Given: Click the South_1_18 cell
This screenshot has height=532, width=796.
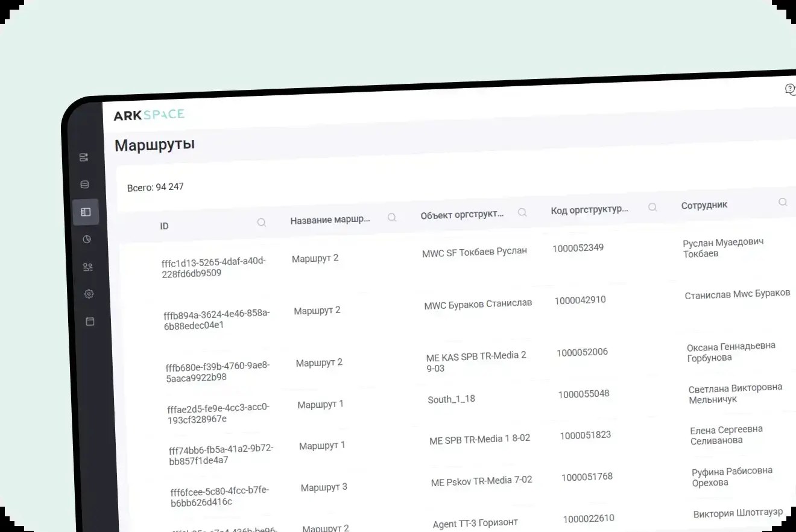Looking at the screenshot, I should (x=452, y=399).
